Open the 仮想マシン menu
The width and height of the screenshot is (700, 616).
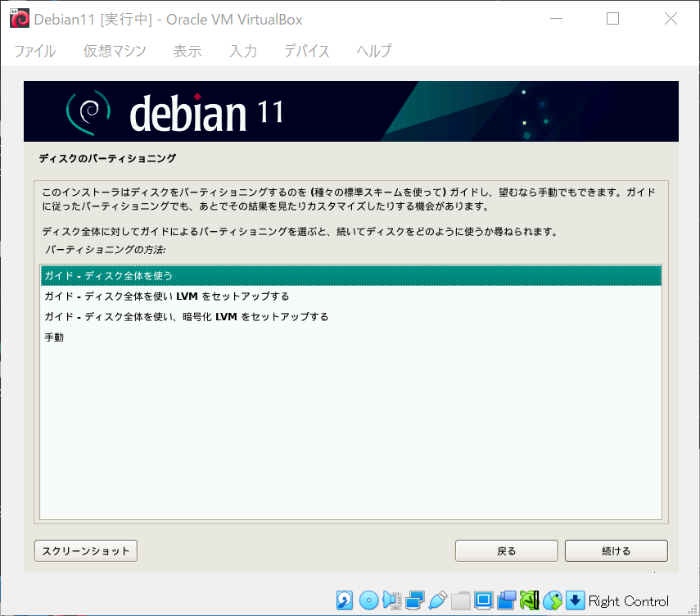(115, 51)
